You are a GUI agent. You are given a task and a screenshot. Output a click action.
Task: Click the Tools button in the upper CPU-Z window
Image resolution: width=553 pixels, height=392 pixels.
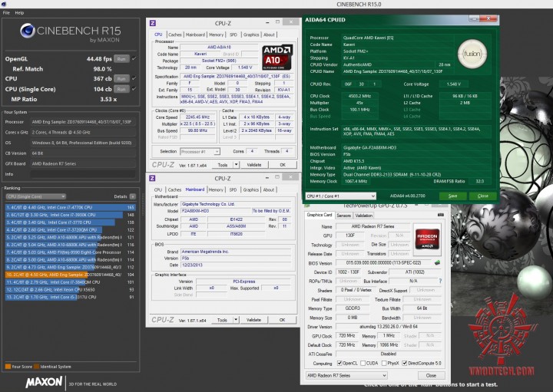click(223, 165)
